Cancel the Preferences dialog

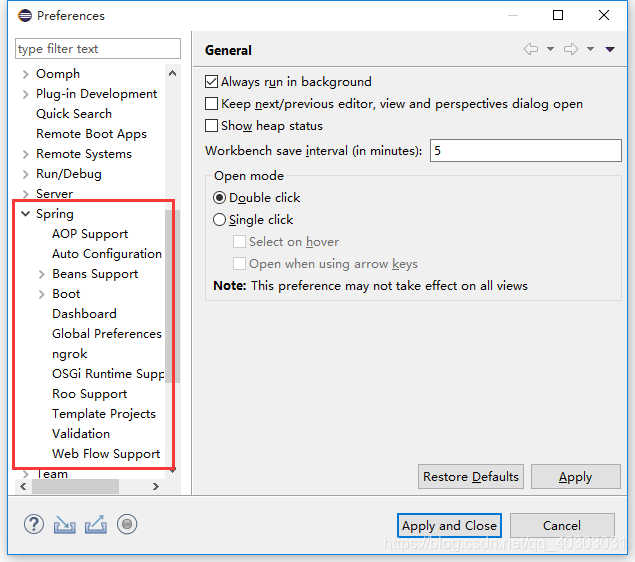coord(562,526)
